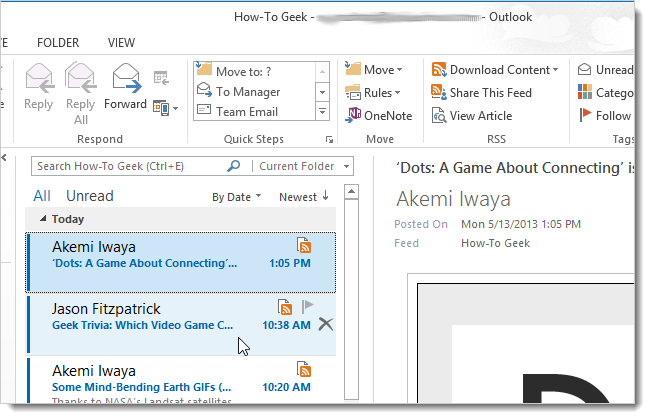Select the All filter
This screenshot has width=650, height=419.
[x=42, y=196]
